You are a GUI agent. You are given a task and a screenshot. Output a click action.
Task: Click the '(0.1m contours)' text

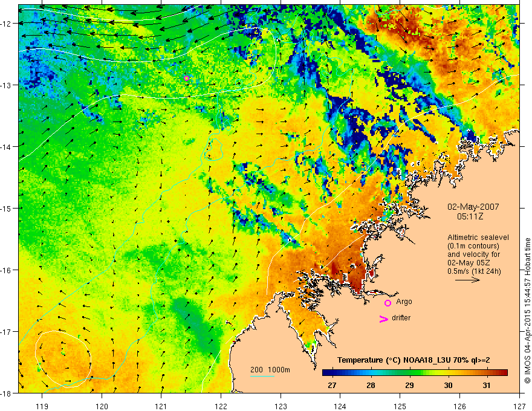(473, 246)
